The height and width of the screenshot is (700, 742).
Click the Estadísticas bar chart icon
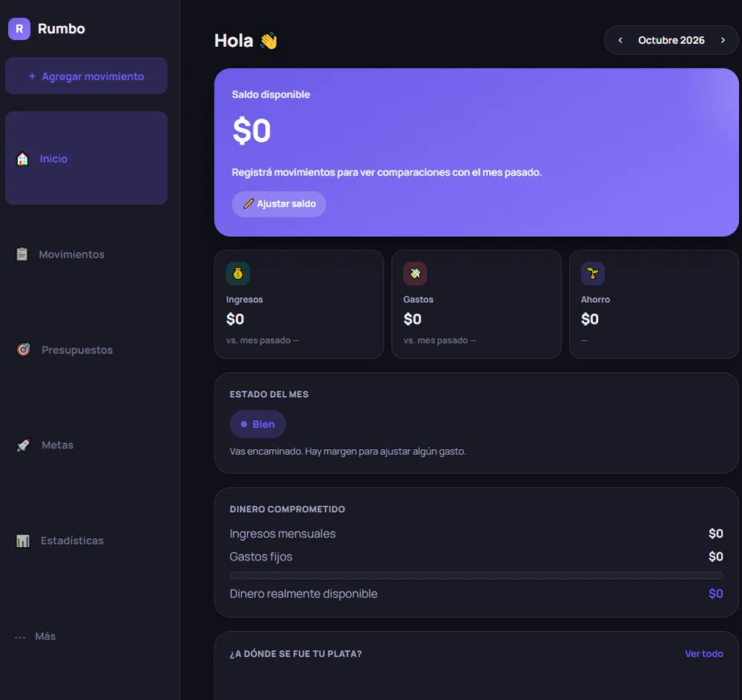[23, 540]
